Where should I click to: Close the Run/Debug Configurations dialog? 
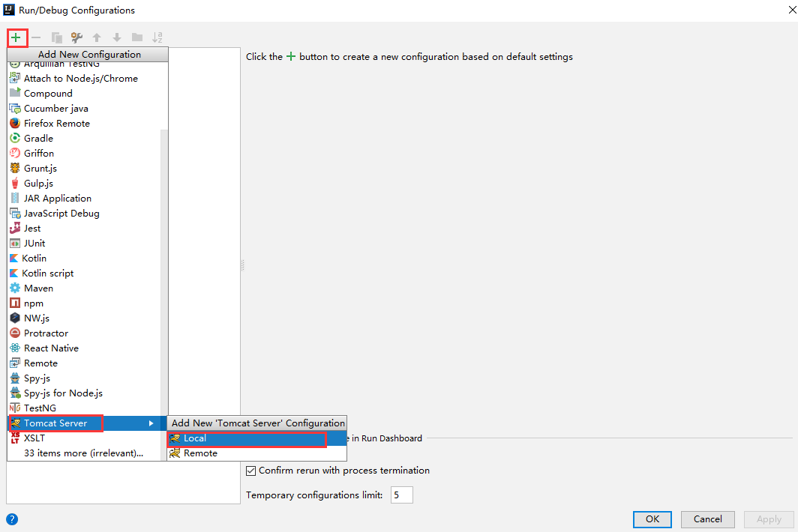click(793, 10)
